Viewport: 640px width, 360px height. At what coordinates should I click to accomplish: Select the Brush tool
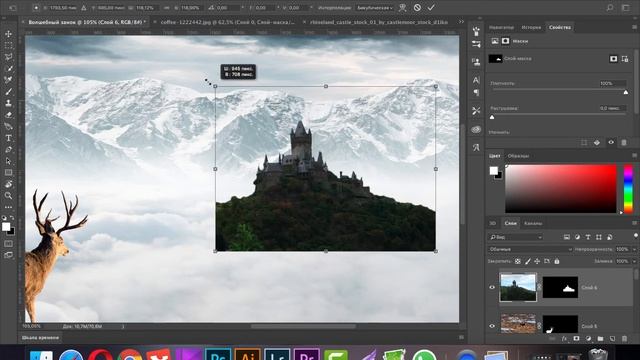click(8, 92)
